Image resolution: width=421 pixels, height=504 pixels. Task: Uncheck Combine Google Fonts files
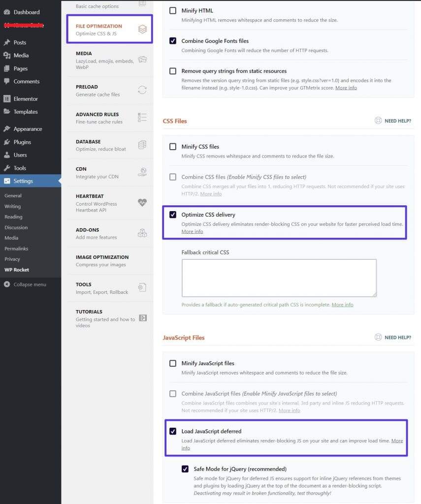[173, 41]
